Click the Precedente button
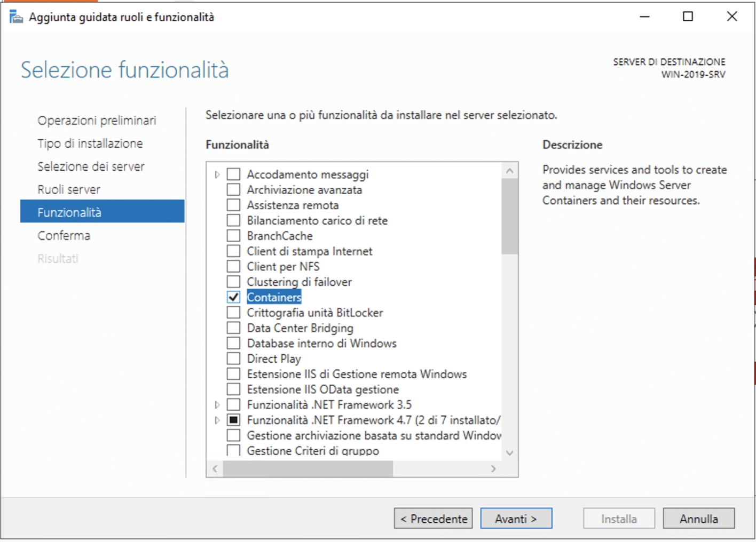756x542 pixels. tap(434, 519)
